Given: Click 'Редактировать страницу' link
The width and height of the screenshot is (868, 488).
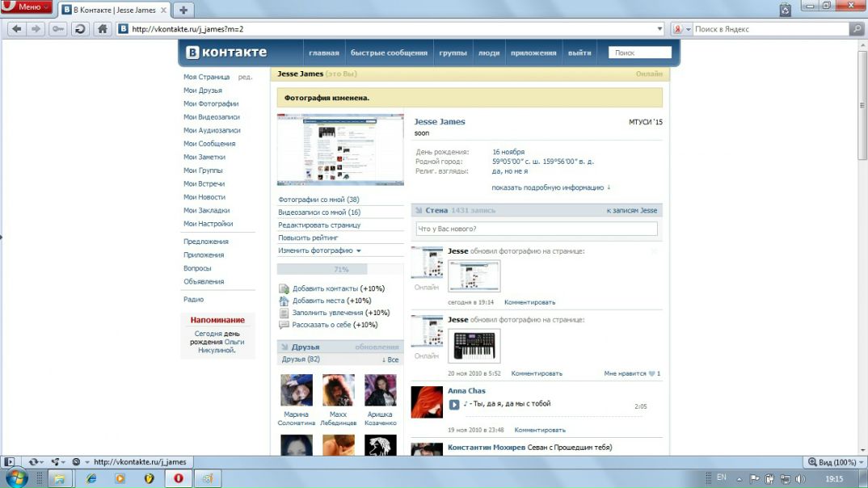Looking at the screenshot, I should pos(319,225).
